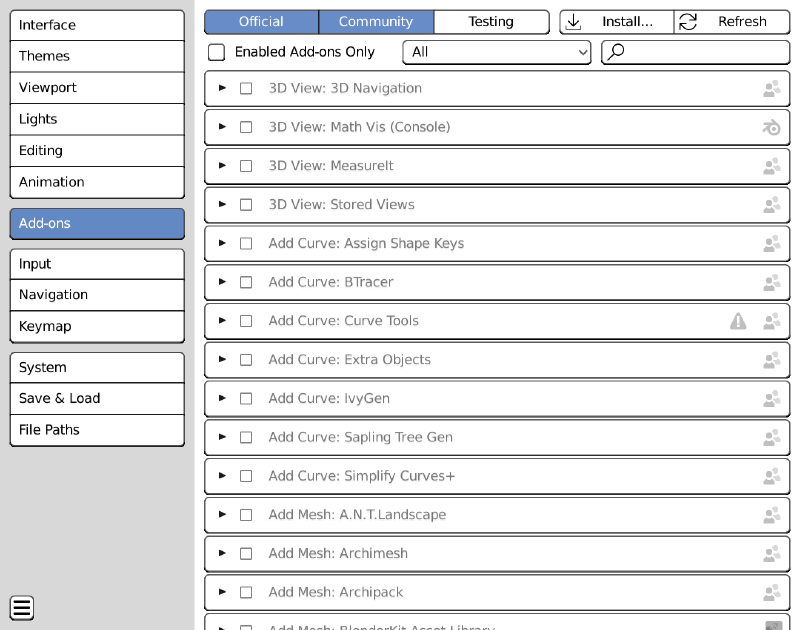Click inside the add-on search field

click(x=695, y=52)
